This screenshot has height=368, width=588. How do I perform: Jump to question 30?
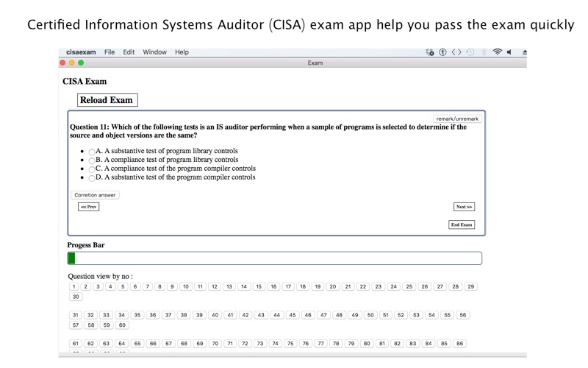(76, 297)
